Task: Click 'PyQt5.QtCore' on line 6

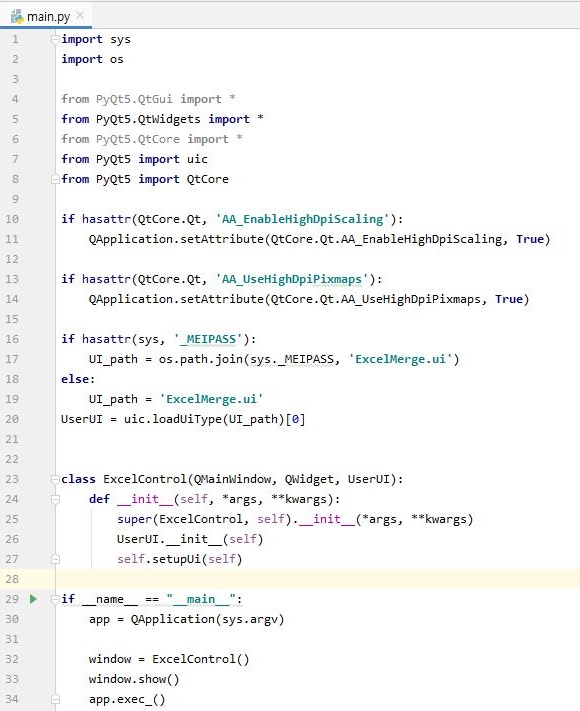Action: (137, 139)
